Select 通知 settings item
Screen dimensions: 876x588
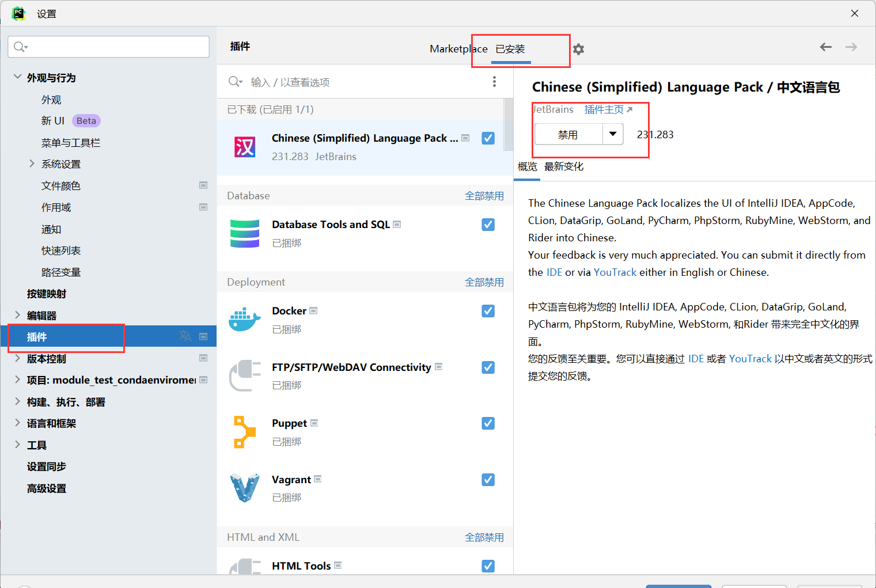51,229
